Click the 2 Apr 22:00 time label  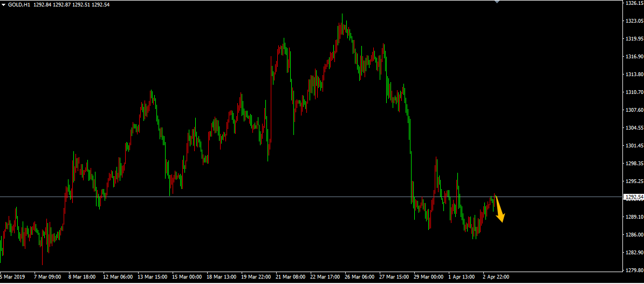pos(496,277)
